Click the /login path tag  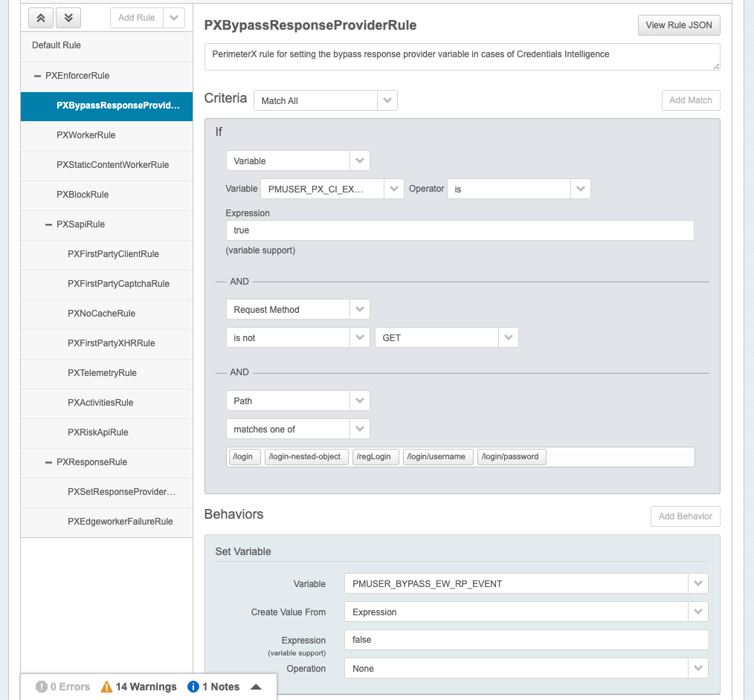[x=245, y=456]
